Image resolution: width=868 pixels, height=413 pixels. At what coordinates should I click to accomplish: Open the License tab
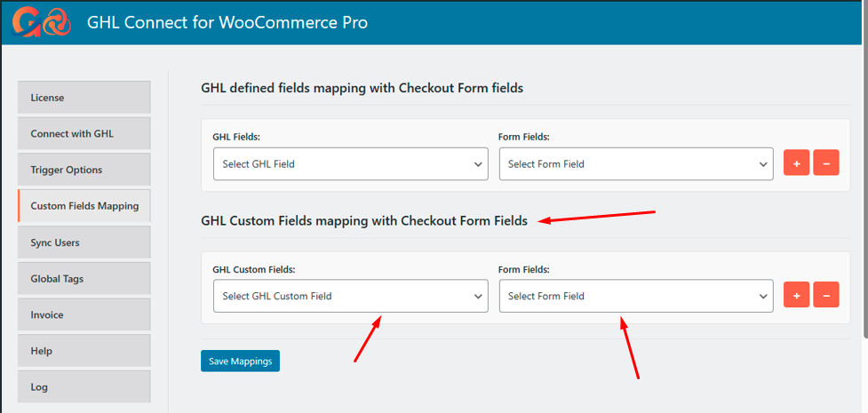pyautogui.click(x=84, y=98)
